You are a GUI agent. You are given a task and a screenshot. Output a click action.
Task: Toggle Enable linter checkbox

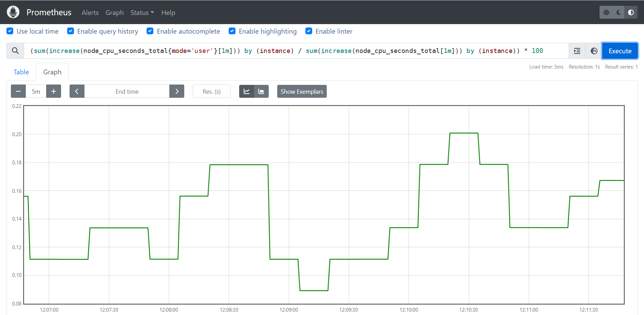coord(309,31)
